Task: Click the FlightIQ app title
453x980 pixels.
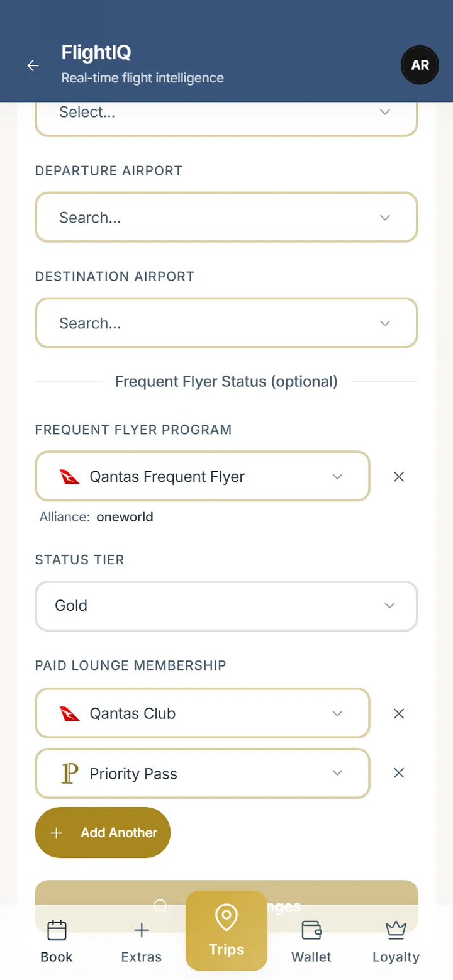Action: click(96, 52)
